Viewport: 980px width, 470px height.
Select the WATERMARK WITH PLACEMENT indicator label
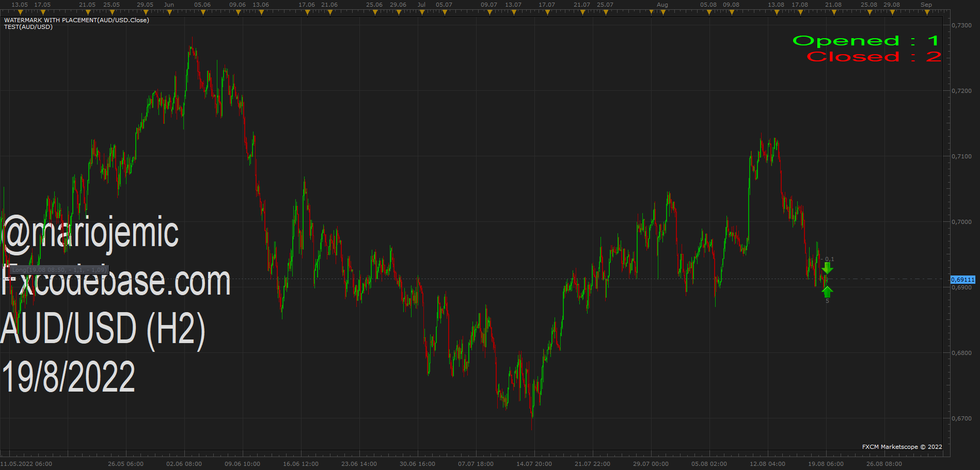click(x=76, y=20)
